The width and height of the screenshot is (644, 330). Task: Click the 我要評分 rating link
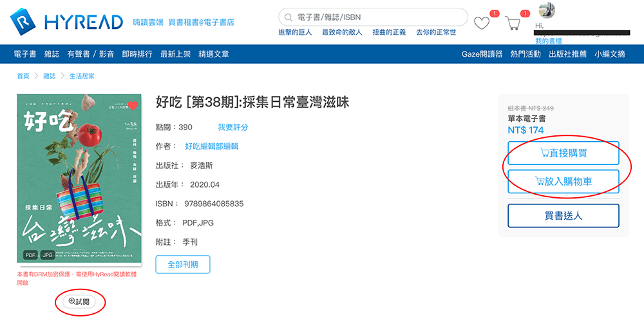click(233, 128)
